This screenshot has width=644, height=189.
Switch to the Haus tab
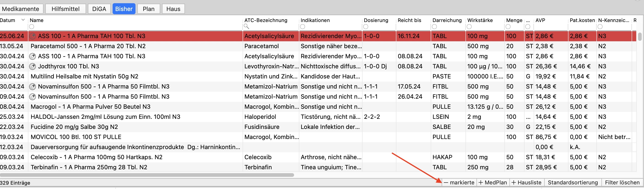tap(173, 9)
